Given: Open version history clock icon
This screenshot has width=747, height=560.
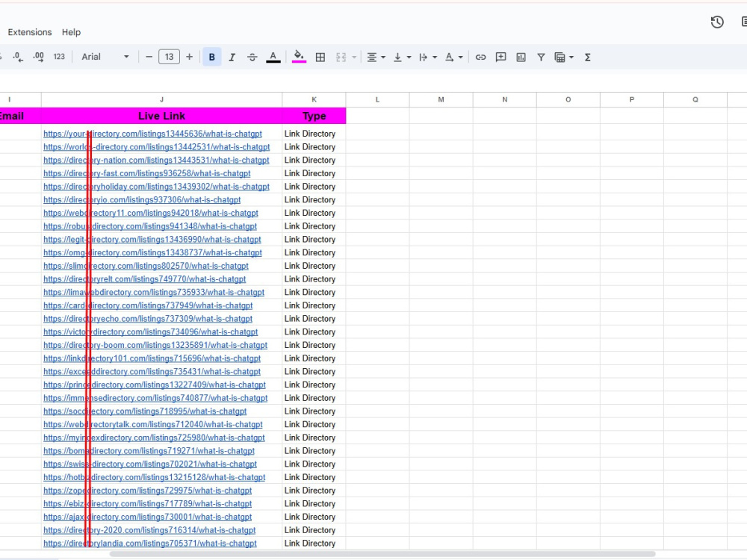Looking at the screenshot, I should tap(717, 22).
